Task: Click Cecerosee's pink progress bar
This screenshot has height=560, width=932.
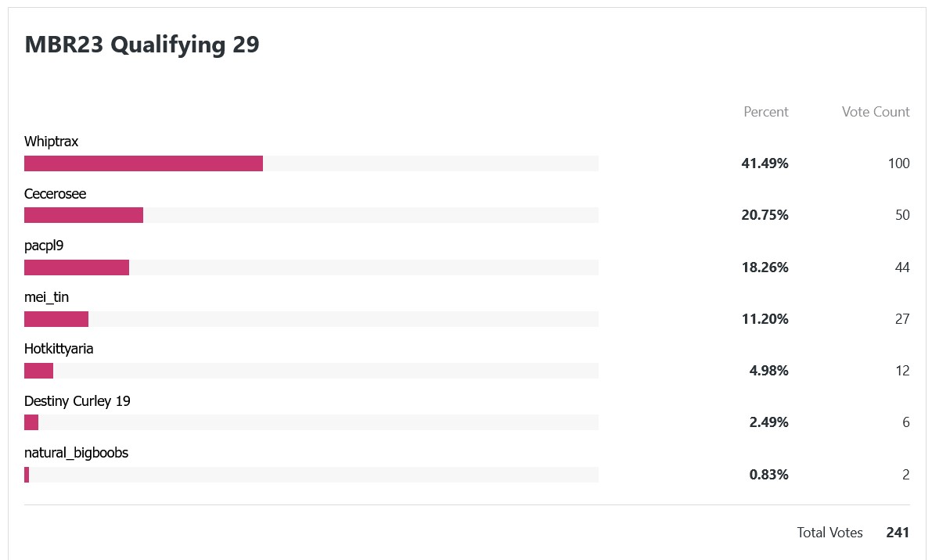Action: 84,215
